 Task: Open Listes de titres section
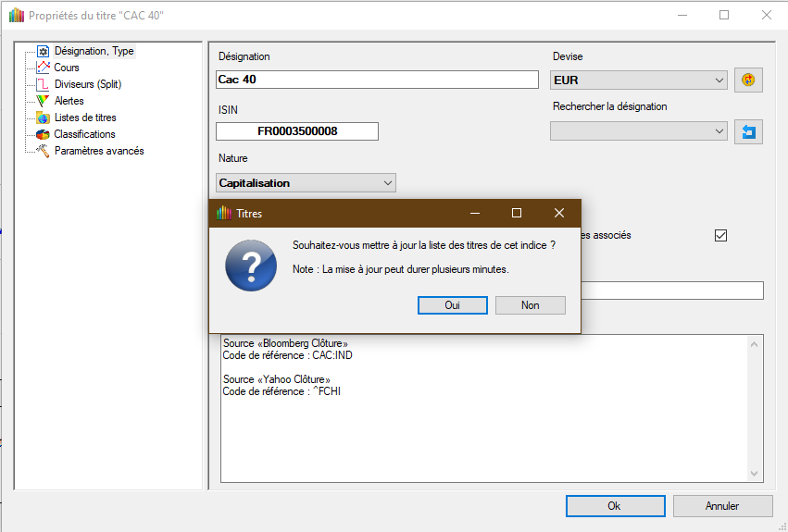tap(85, 118)
